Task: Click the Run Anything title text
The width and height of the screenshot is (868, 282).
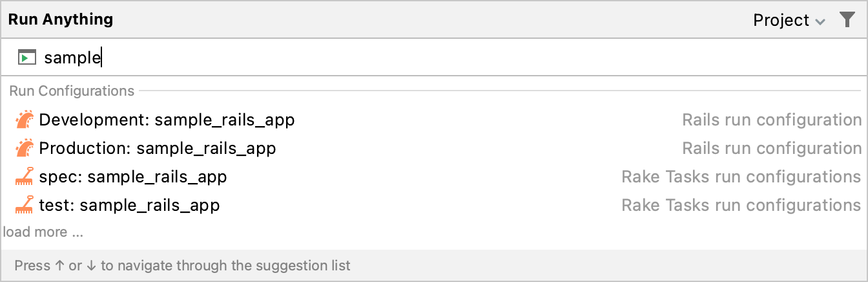Action: pos(61,19)
